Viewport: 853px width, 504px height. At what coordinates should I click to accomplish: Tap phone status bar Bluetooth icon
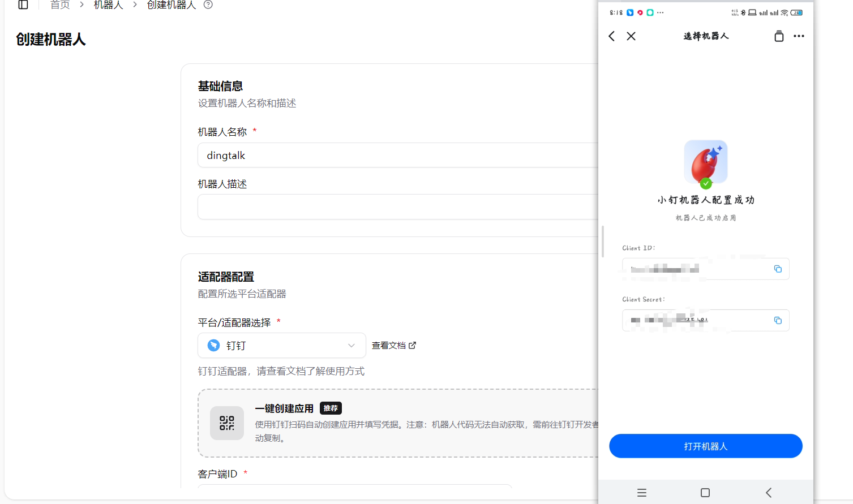click(x=743, y=12)
